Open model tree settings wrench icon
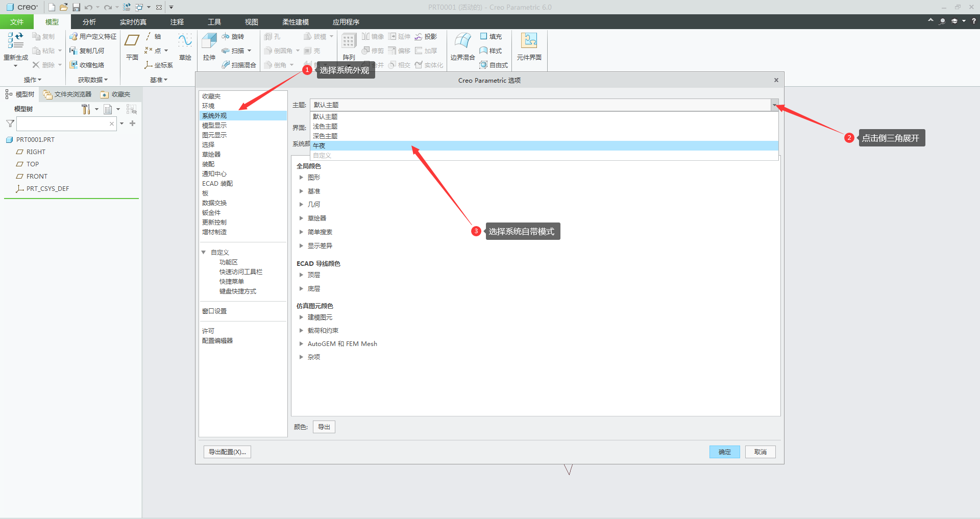The image size is (980, 519). pos(85,109)
